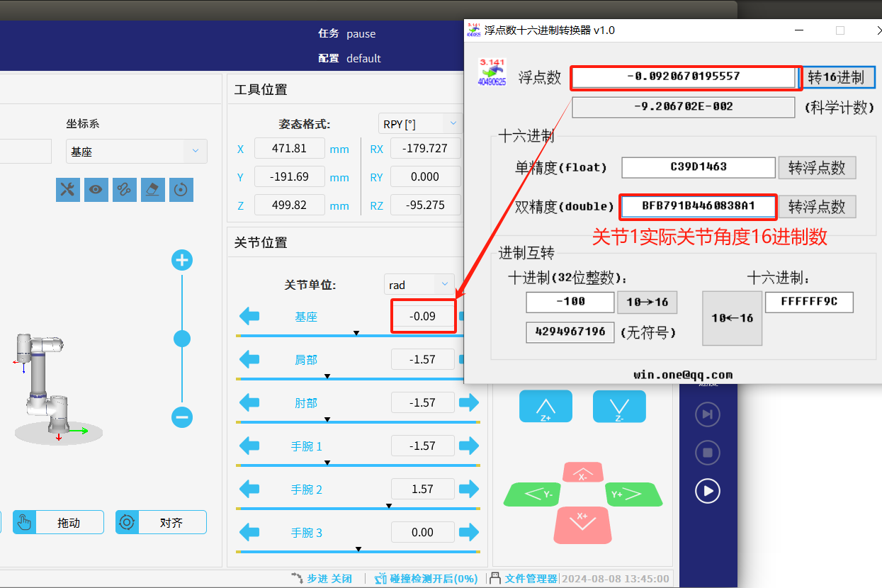This screenshot has height=588, width=882.
Task: Click the curved path trajectory icon
Action: click(125, 189)
